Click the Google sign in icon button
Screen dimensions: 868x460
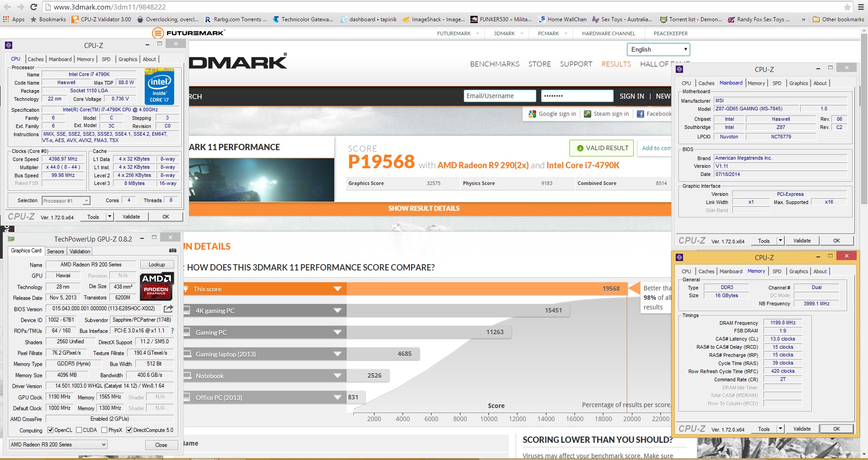pos(552,114)
